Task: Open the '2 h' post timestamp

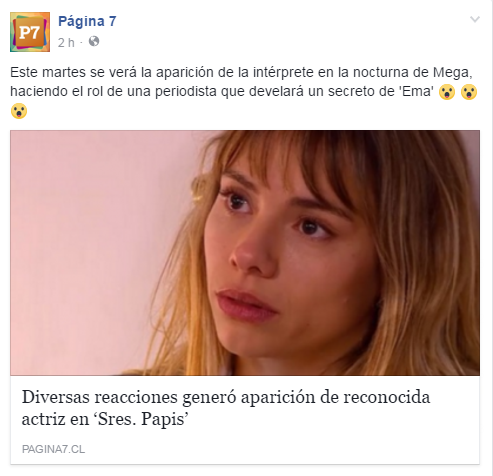Action: pos(66,42)
